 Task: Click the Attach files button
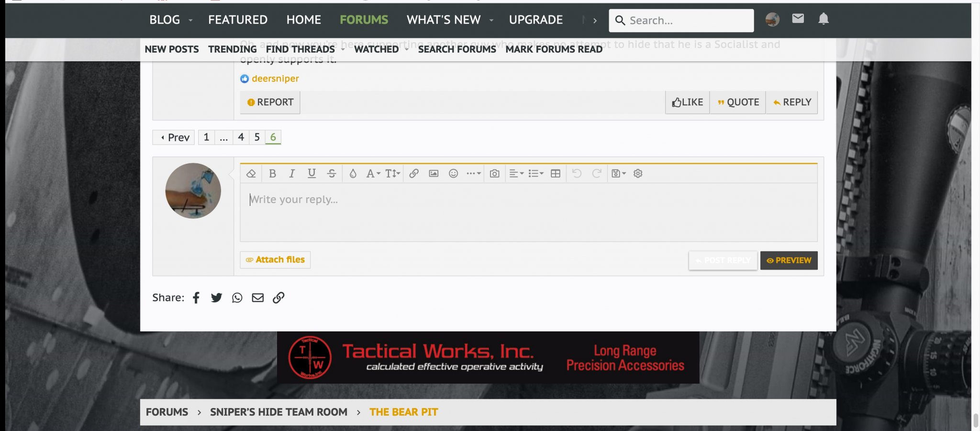point(275,260)
